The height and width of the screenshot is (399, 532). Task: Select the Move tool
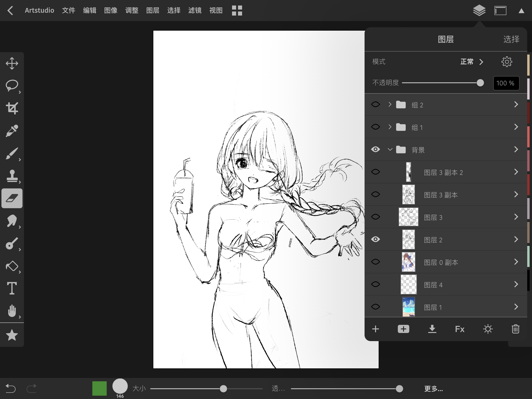click(x=12, y=63)
